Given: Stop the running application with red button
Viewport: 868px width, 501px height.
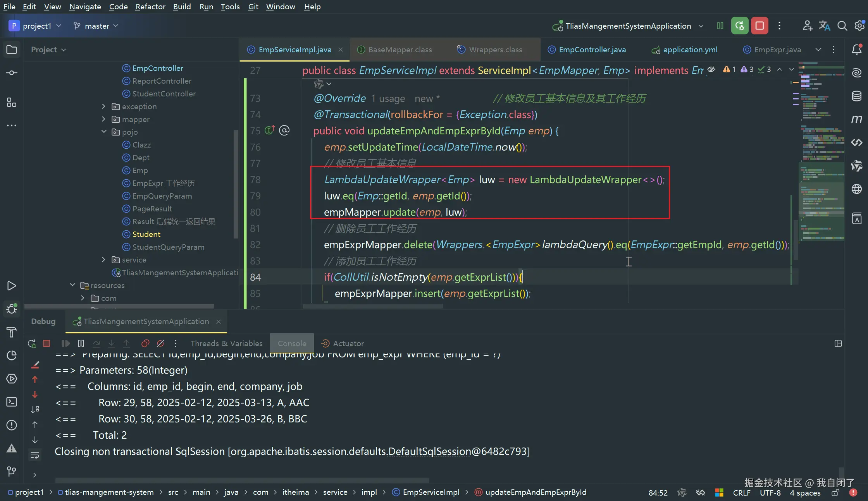Looking at the screenshot, I should [759, 26].
